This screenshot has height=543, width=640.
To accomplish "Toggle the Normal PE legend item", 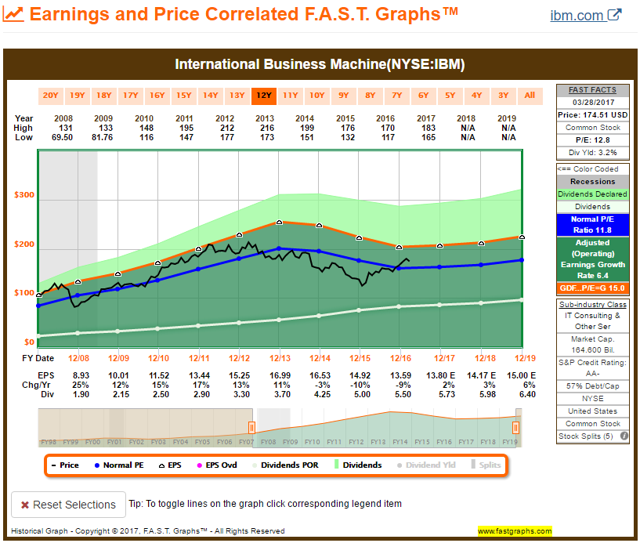I will pyautogui.click(x=119, y=465).
